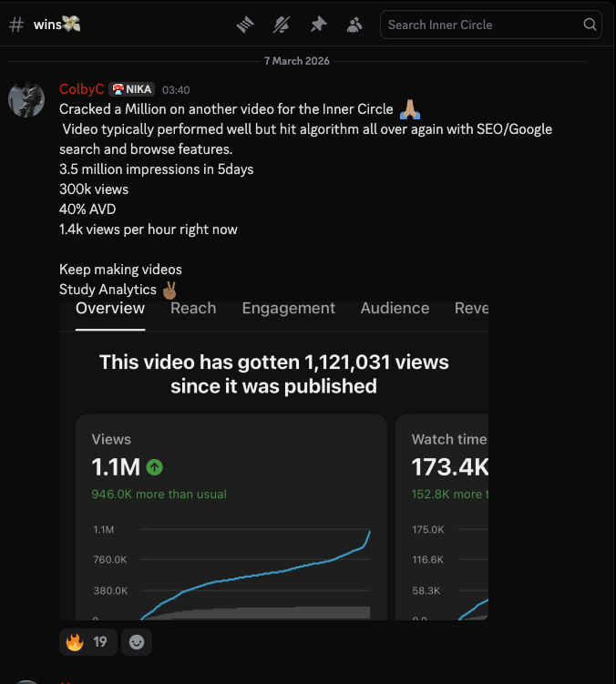
Task: Toggle the fire reaction with 19 count
Action: point(87,642)
